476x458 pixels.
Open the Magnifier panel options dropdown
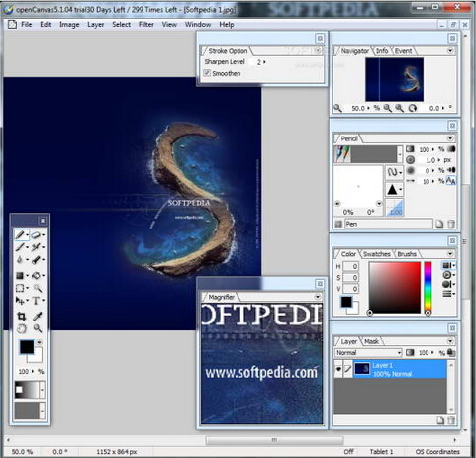pyautogui.click(x=318, y=297)
